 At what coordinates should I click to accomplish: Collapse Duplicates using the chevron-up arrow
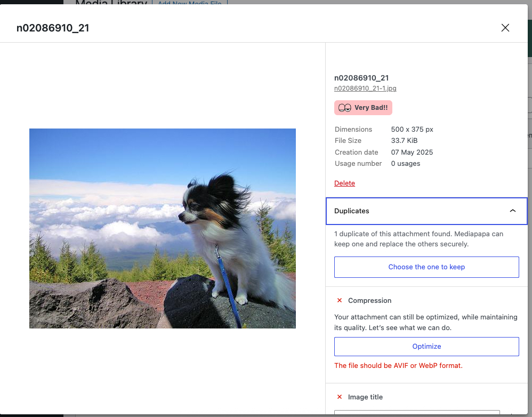(x=512, y=211)
